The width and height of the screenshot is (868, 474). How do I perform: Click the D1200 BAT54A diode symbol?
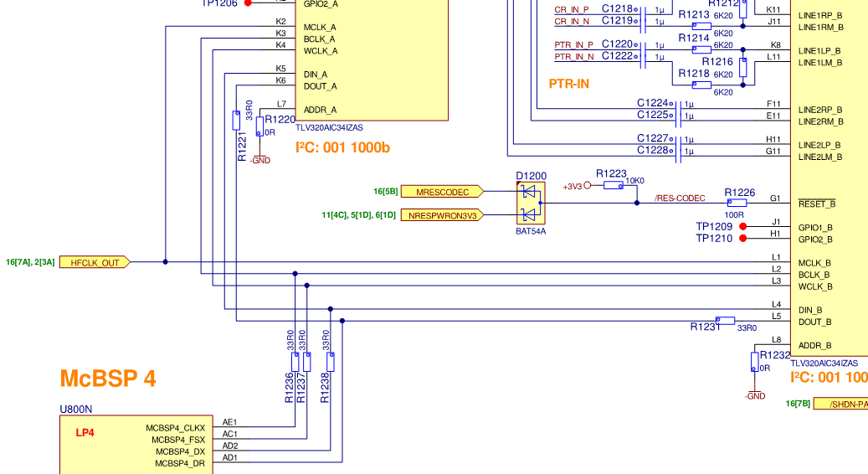[531, 204]
